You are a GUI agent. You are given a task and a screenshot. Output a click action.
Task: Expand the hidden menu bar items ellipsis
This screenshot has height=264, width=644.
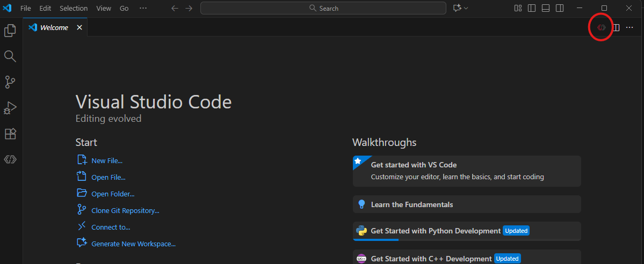pyautogui.click(x=142, y=8)
